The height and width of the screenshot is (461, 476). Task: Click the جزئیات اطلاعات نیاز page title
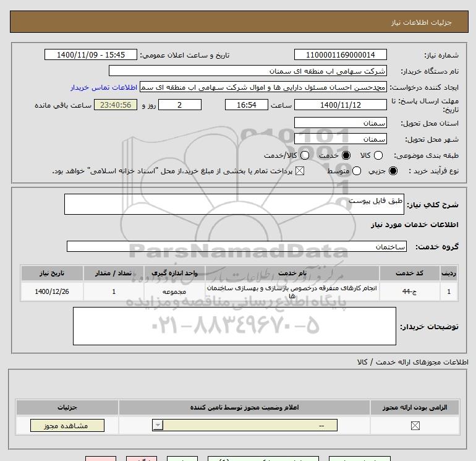pos(422,22)
